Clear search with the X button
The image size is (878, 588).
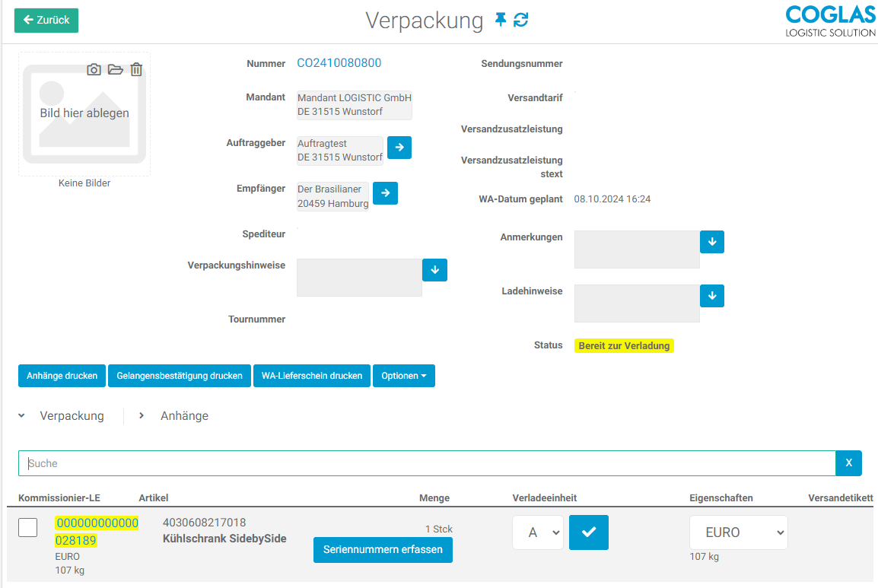(x=848, y=463)
